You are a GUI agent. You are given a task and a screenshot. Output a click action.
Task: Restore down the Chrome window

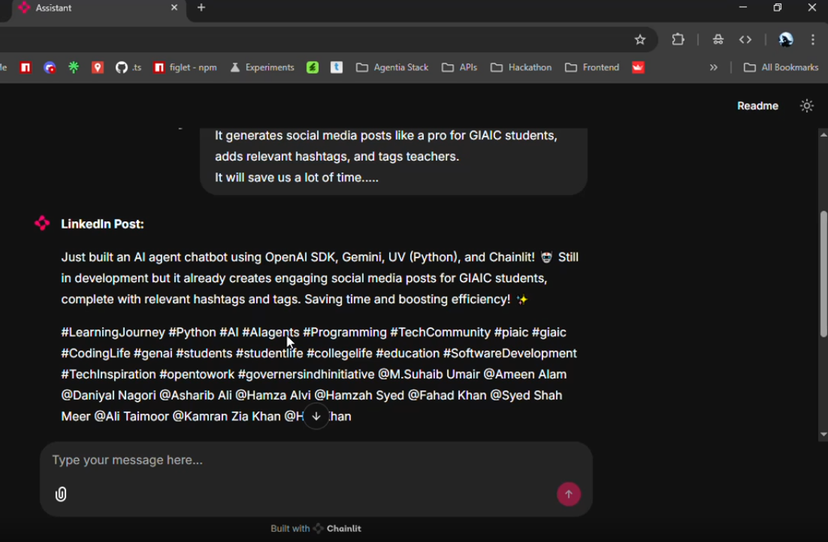(777, 7)
